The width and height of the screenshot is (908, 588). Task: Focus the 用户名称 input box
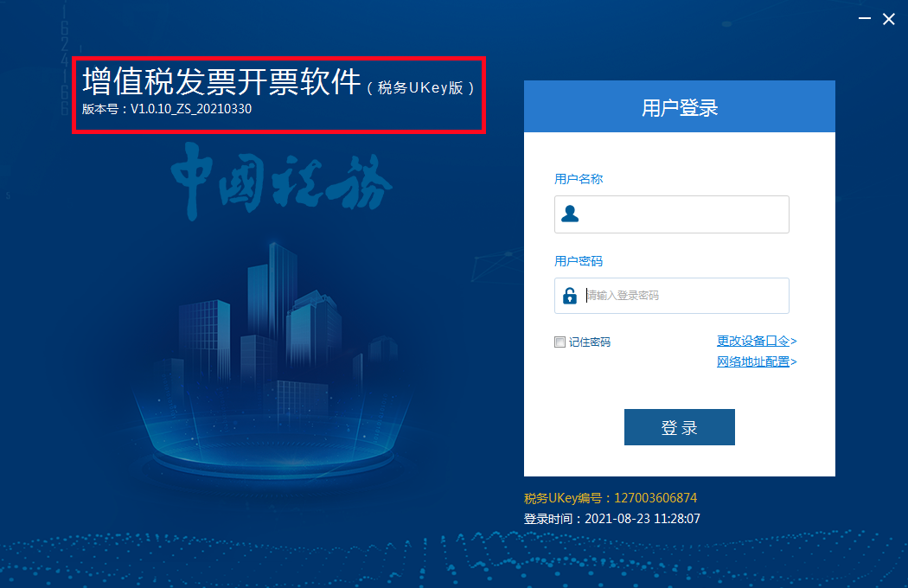[672, 214]
